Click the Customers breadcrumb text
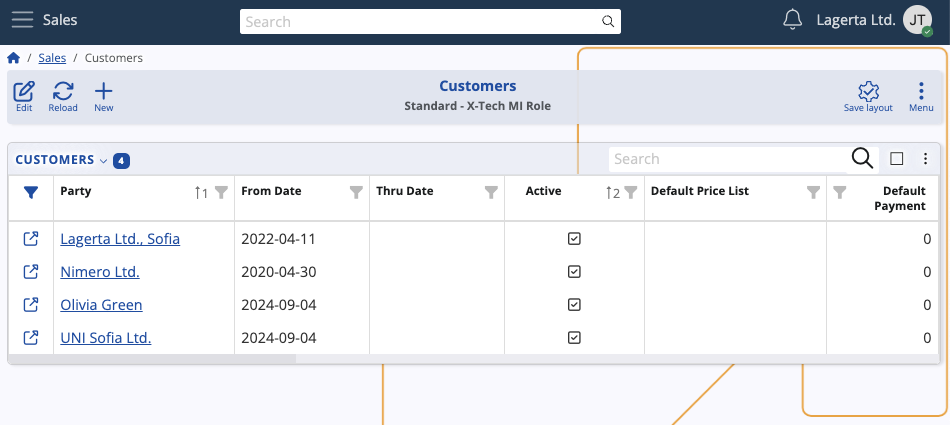This screenshot has width=950, height=425. 114,58
